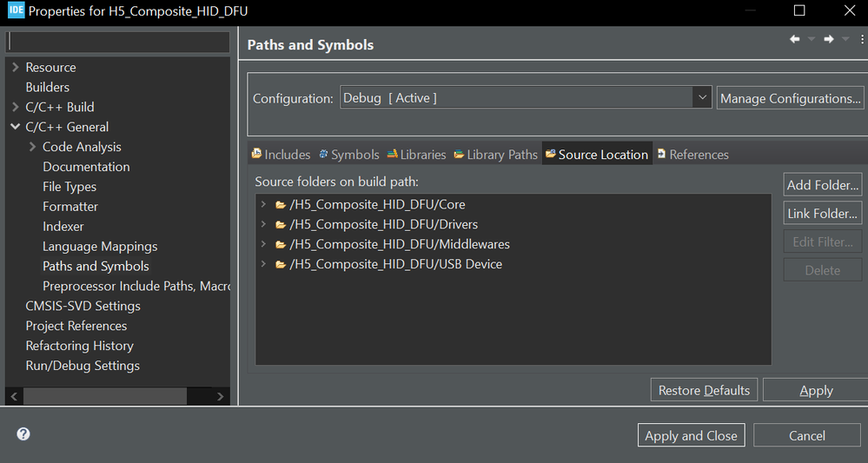Expand the /H5_Composite_HID_DFU/USB Device folder entry

coord(263,264)
